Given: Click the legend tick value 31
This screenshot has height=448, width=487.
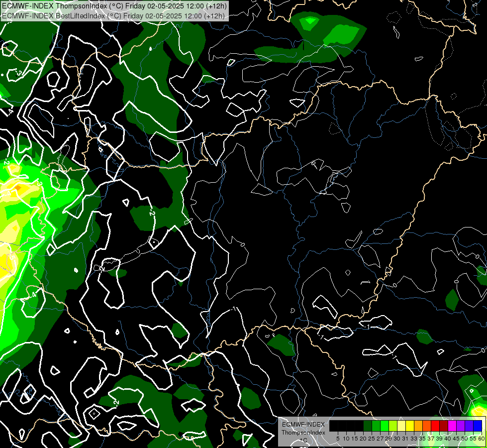Looking at the screenshot, I should pos(405,439).
